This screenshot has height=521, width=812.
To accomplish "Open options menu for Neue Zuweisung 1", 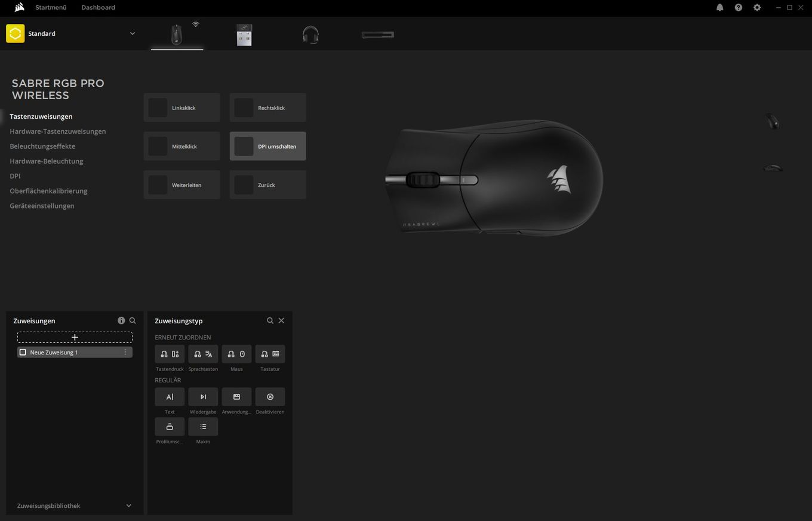I will (125, 352).
